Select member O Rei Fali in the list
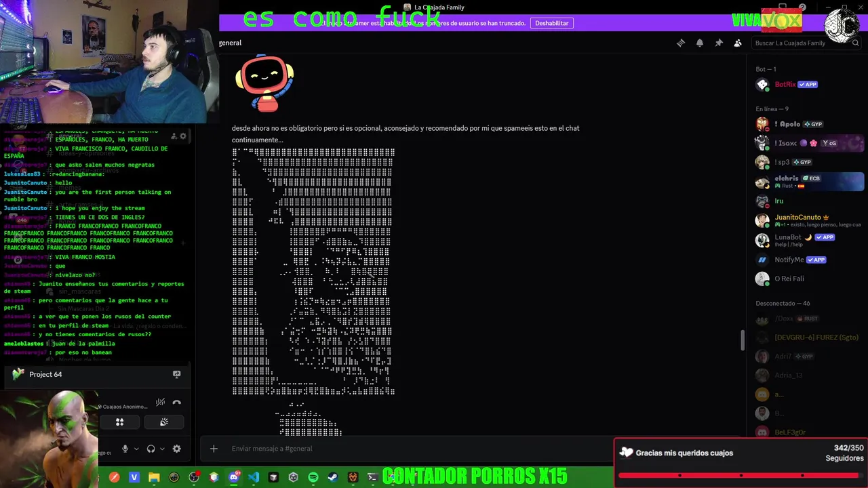Screen dimensions: 868x488 point(807,279)
